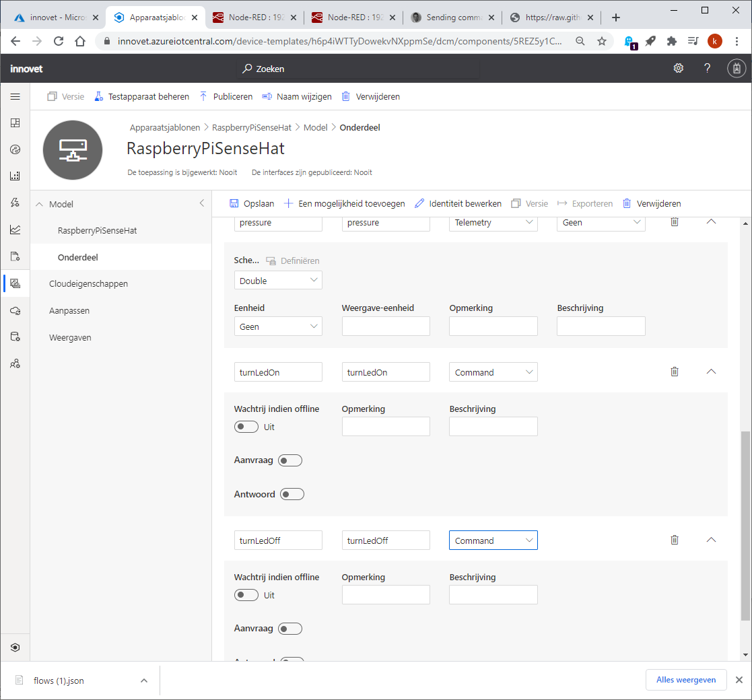Toggle the Aanvraag switch under turnLedOn
752x700 pixels.
point(290,460)
